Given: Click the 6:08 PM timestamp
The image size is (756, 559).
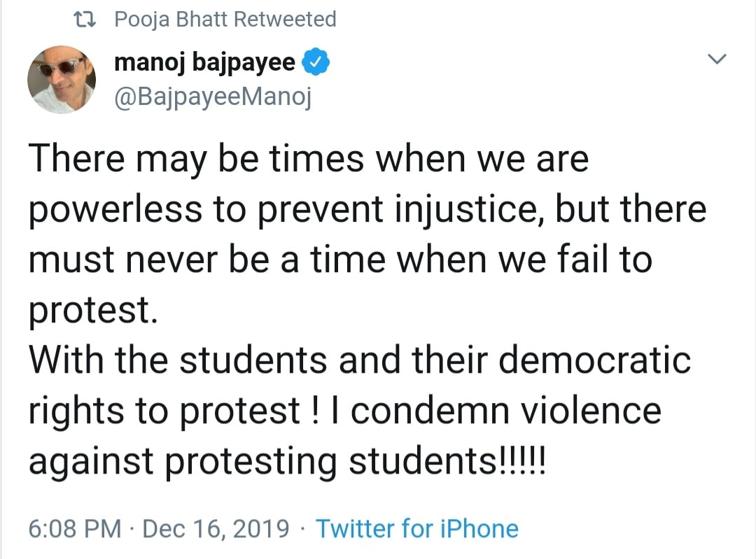Looking at the screenshot, I should point(74,528).
